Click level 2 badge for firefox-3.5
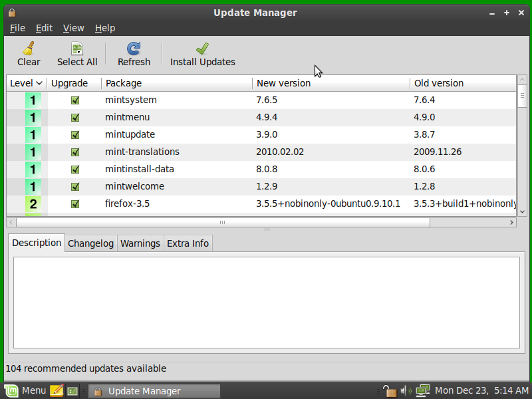Image resolution: width=532 pixels, height=399 pixels. click(33, 204)
